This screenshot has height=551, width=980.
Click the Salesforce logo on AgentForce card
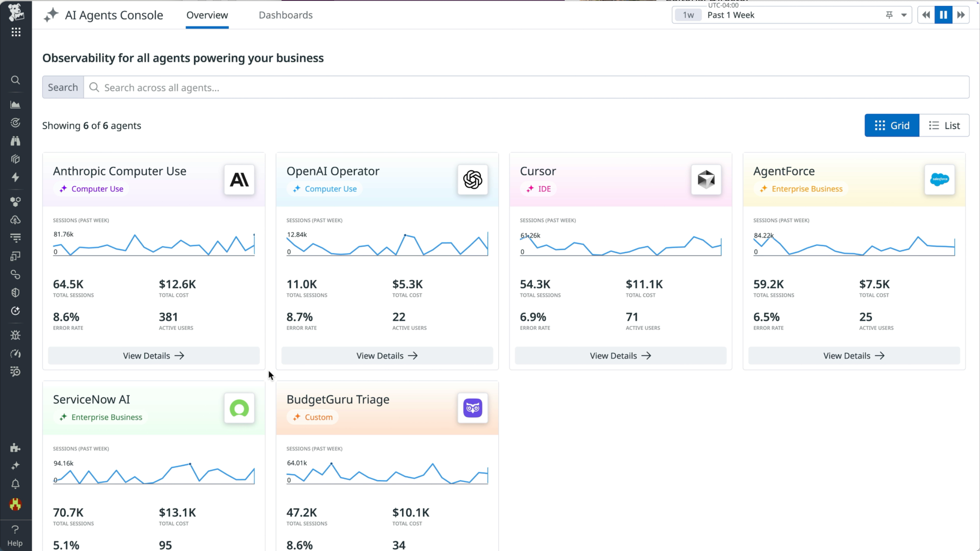tap(940, 180)
